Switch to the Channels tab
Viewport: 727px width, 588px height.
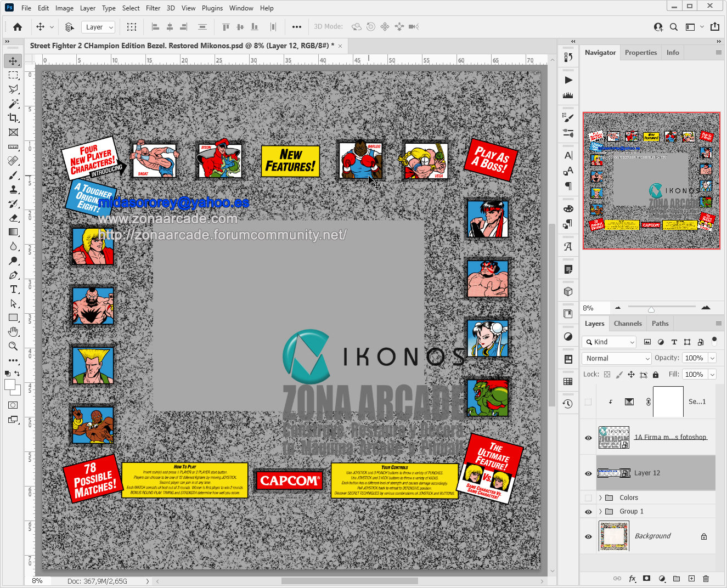tap(627, 323)
